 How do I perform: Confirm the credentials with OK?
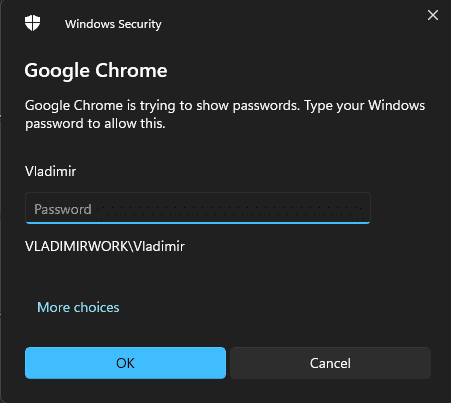pos(125,363)
